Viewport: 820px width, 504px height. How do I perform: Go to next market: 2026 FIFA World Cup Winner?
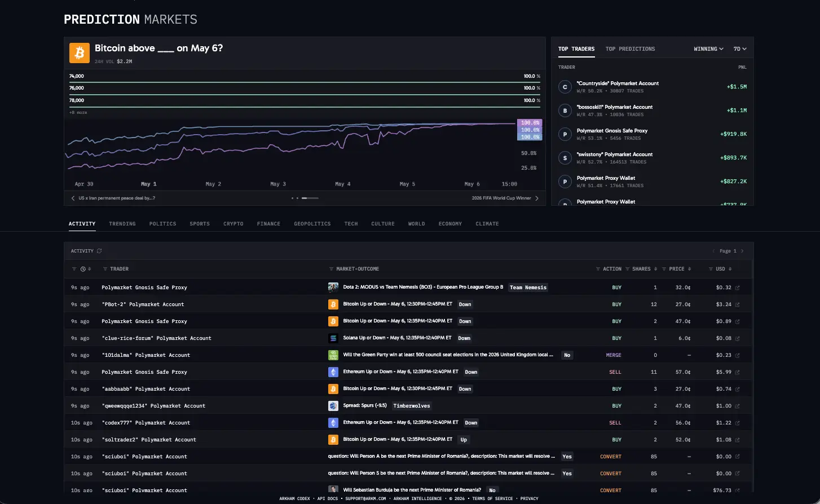click(x=505, y=198)
